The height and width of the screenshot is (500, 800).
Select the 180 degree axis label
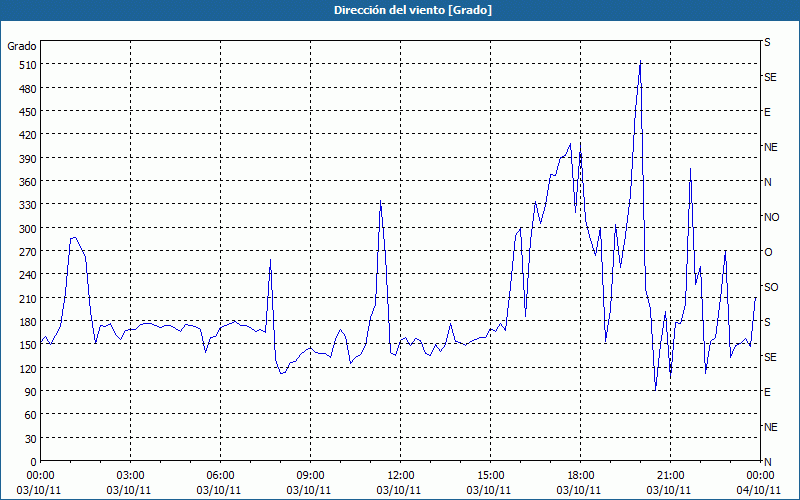(x=28, y=322)
